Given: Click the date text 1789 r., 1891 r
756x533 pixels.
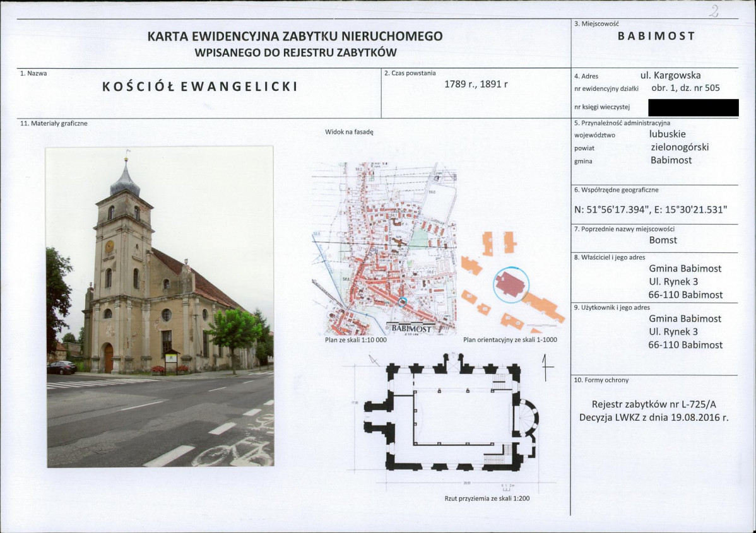Looking at the screenshot, I should point(476,84).
